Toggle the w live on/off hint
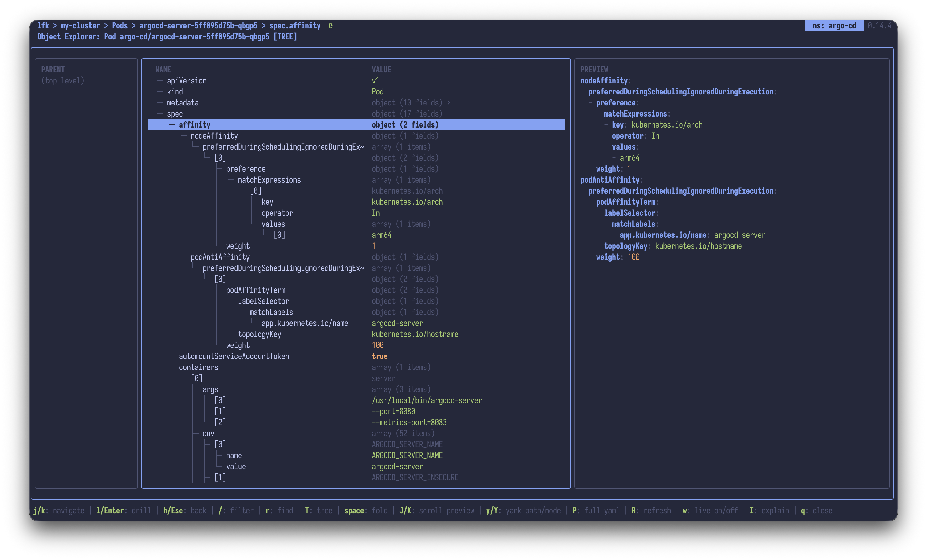 [710, 511]
